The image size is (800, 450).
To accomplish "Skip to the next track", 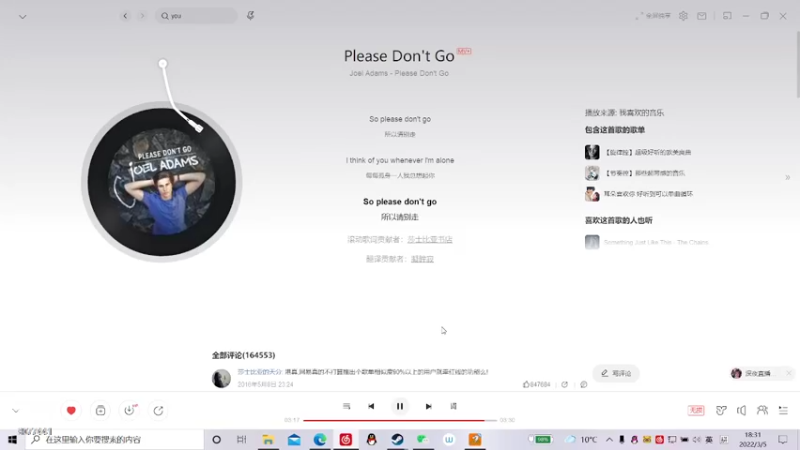I will pos(429,406).
